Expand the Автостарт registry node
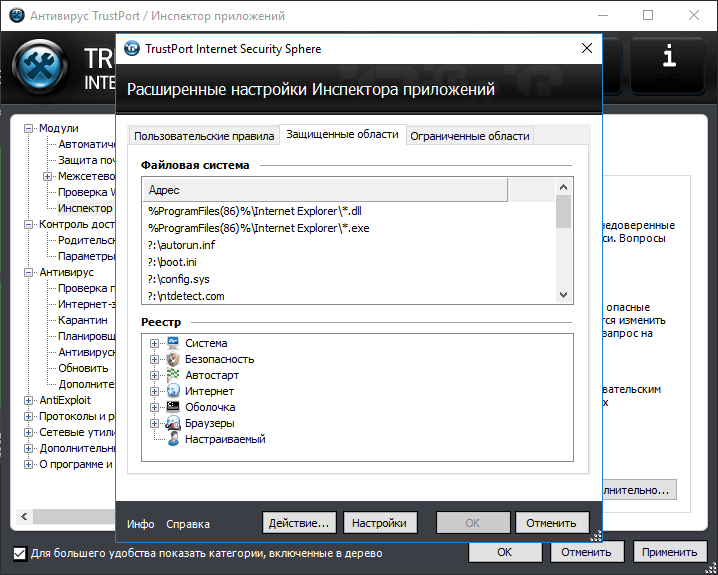Image resolution: width=718 pixels, height=575 pixels. 154,375
